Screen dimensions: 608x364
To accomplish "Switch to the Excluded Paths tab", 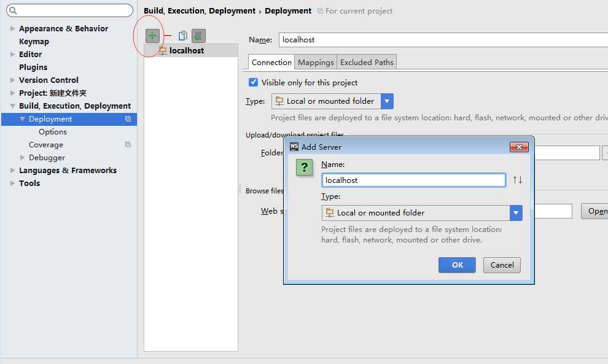I will pos(367,62).
